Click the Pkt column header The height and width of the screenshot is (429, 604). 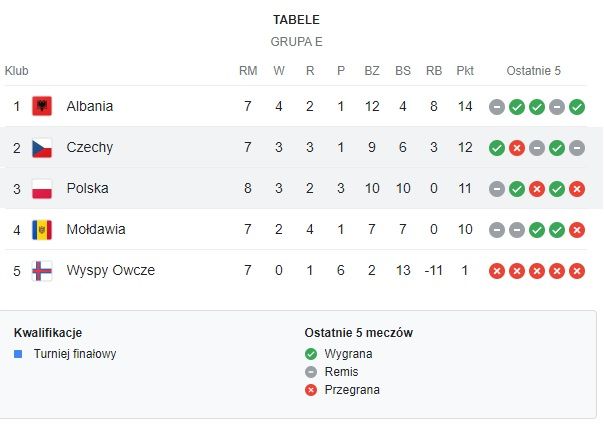465,71
